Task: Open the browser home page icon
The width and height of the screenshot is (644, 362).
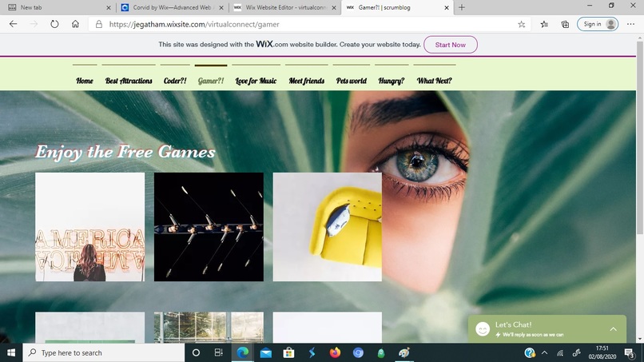Action: click(x=75, y=24)
